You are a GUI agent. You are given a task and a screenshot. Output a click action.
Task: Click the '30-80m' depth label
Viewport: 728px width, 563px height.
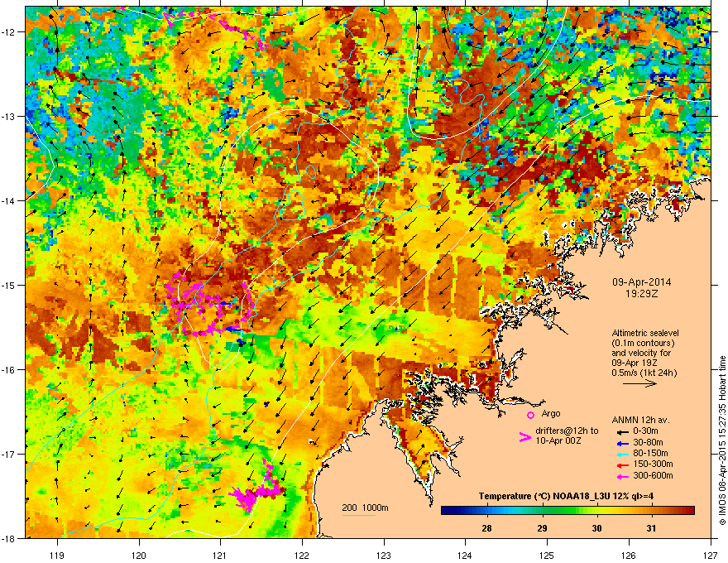coord(648,442)
